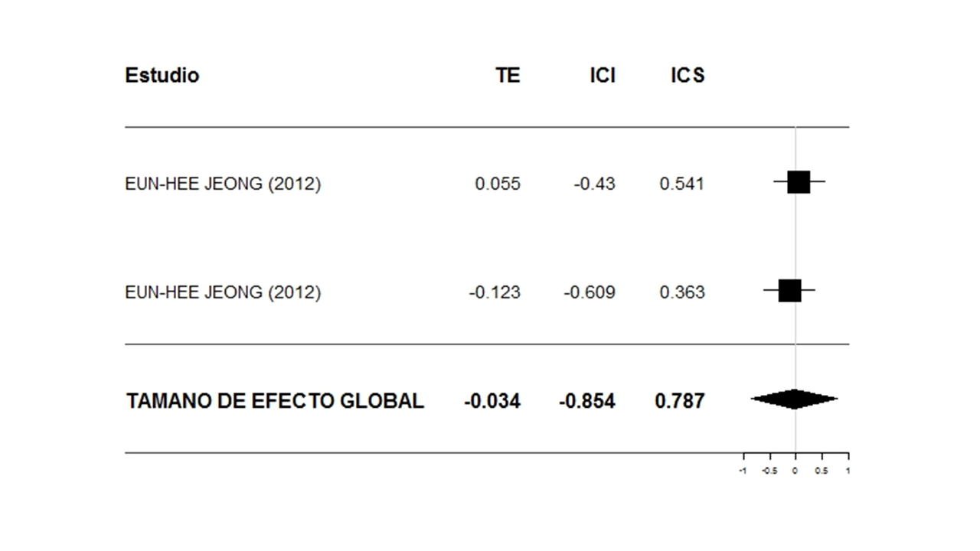Screen dimensions: 980x551
Task: Select the ICS value 0.363
Action: pyautogui.click(x=681, y=292)
